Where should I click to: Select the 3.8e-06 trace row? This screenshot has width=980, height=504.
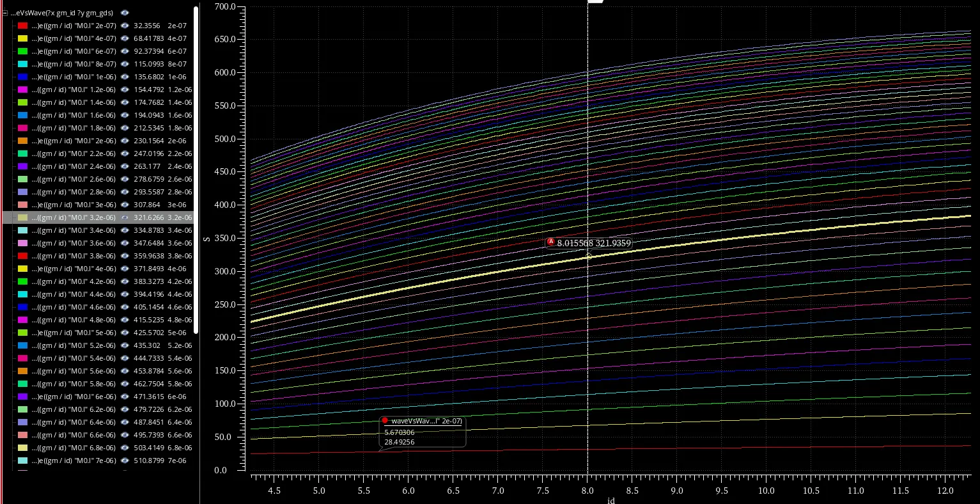tap(97, 256)
